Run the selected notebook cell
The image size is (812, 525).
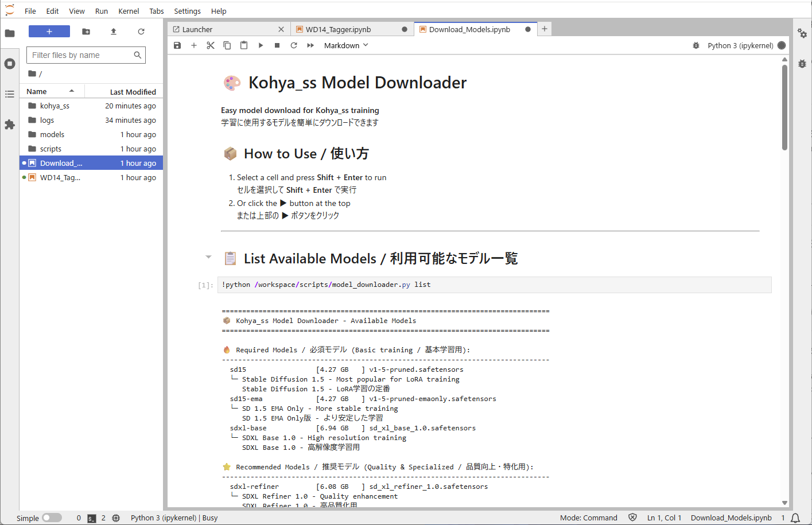(260, 45)
